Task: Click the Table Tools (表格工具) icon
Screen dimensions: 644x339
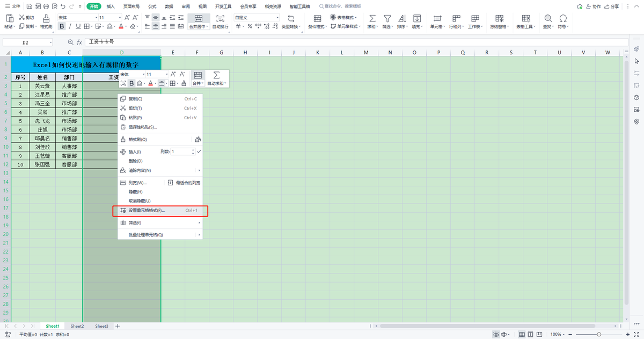Action: (525, 18)
